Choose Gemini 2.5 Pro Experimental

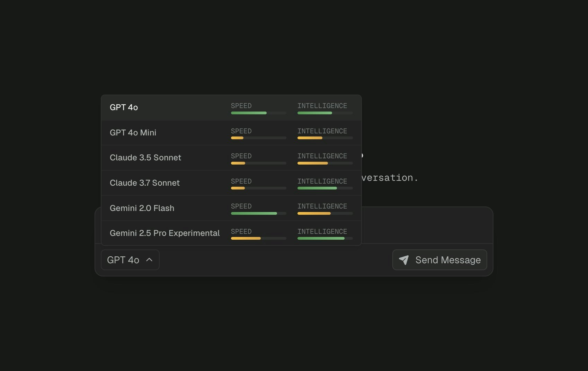pos(231,233)
